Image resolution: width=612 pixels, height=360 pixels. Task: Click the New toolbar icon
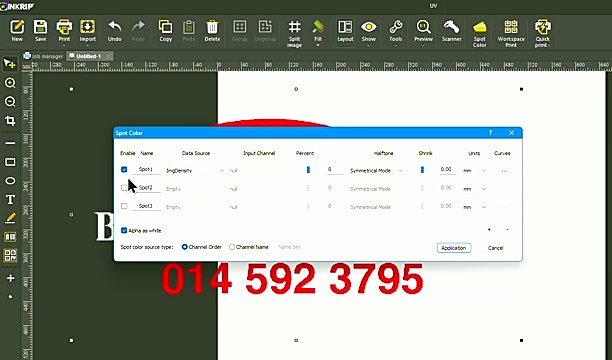17,30
